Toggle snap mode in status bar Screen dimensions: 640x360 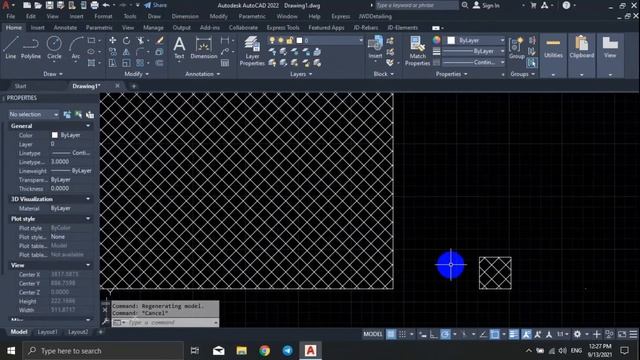(402, 334)
